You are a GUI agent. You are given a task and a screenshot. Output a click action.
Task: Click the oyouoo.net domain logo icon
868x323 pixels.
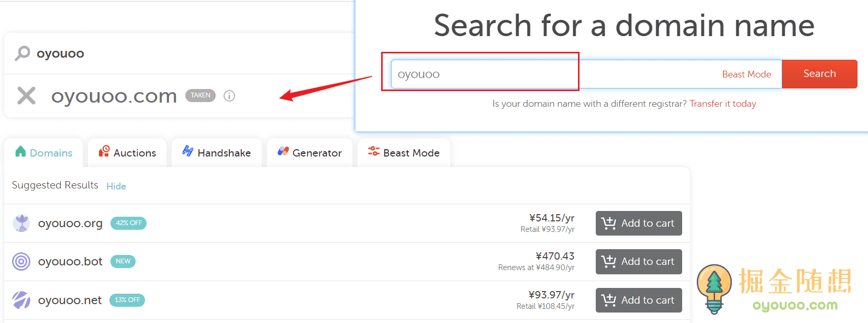(x=21, y=300)
